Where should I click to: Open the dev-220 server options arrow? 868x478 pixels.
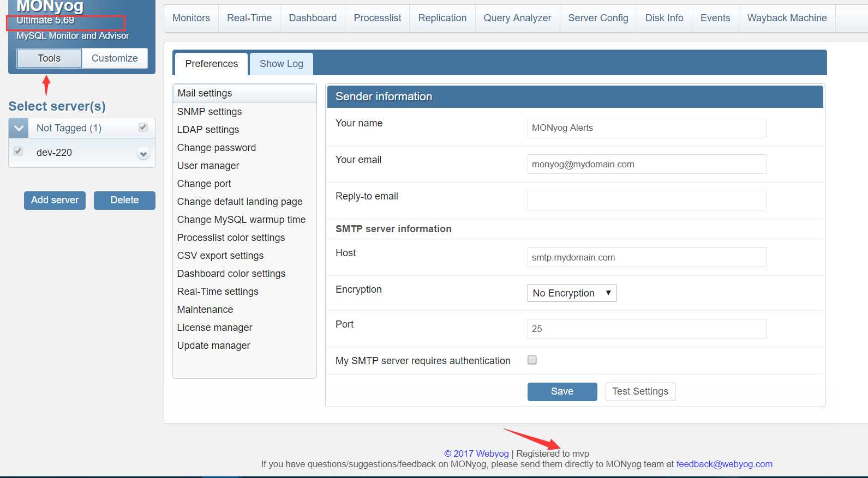click(x=143, y=154)
